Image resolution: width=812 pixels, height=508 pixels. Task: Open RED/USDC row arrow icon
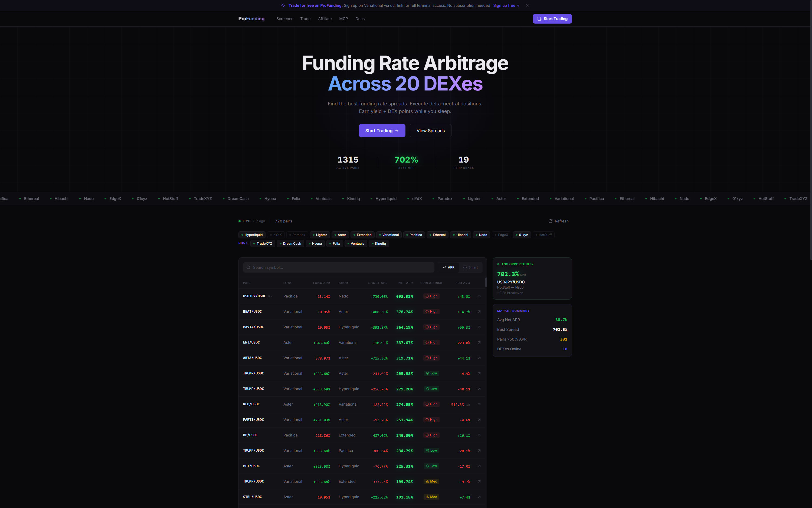[479, 405]
